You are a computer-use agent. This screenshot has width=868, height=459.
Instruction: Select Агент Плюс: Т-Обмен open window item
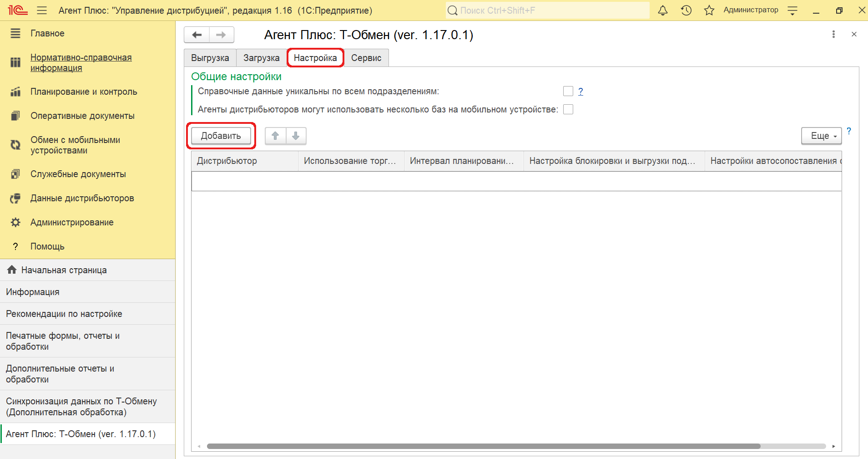(87, 434)
